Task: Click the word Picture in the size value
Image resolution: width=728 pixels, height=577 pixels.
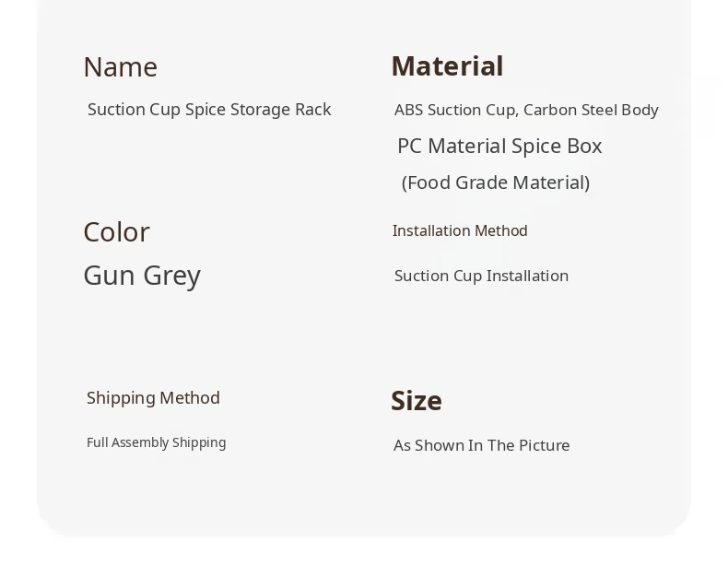Action: 544,445
